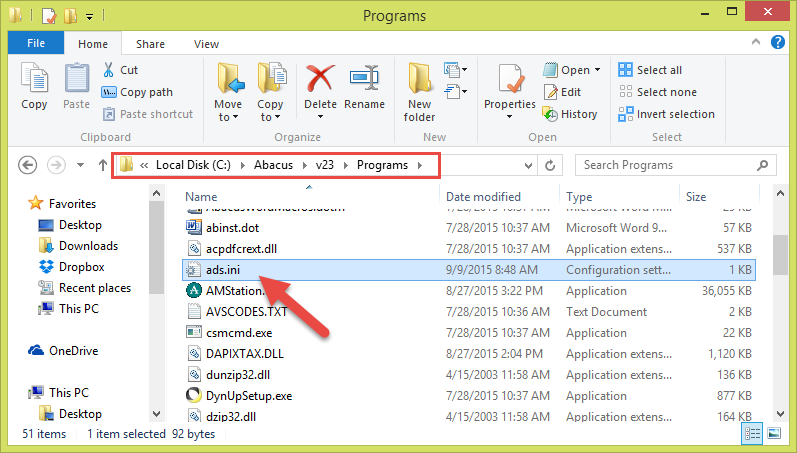Open the Copy to dropdown menu
This screenshot has height=453, width=797.
tap(269, 117)
